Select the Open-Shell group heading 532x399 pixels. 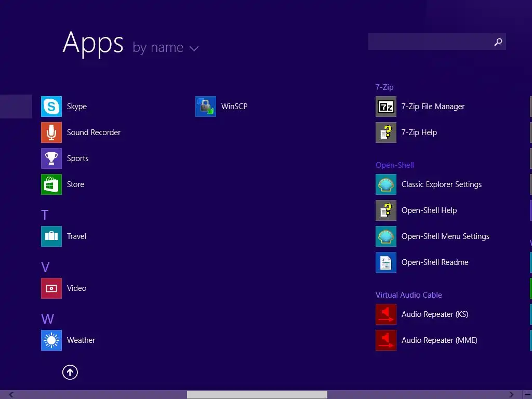(x=395, y=165)
